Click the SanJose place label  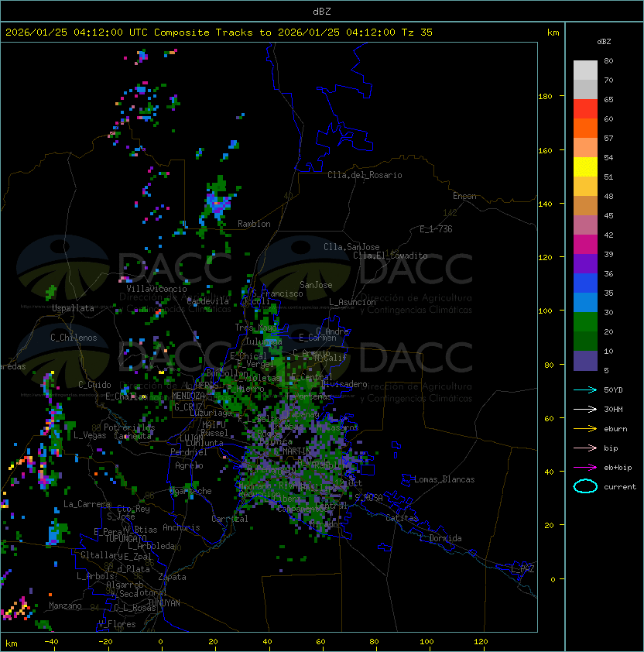(x=316, y=285)
